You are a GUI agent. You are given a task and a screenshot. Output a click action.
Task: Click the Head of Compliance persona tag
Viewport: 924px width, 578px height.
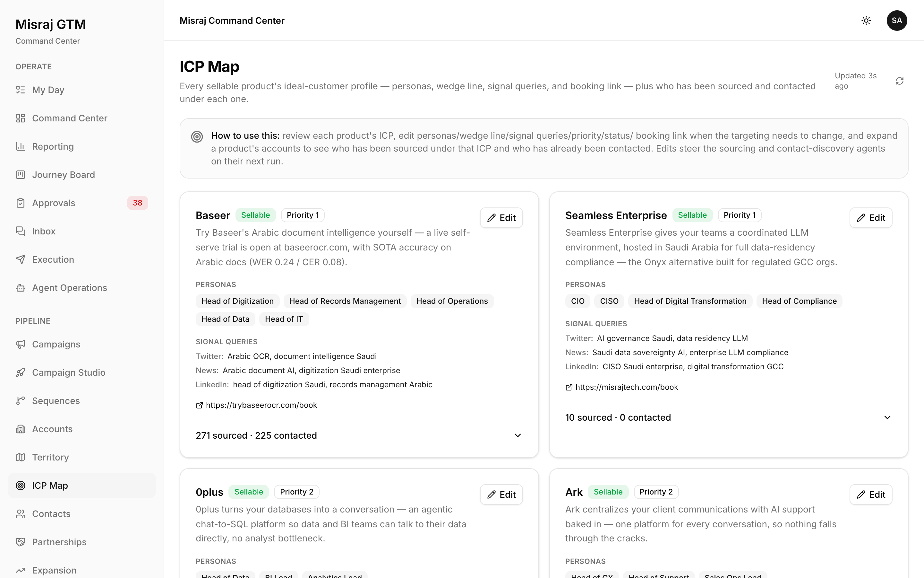click(800, 301)
